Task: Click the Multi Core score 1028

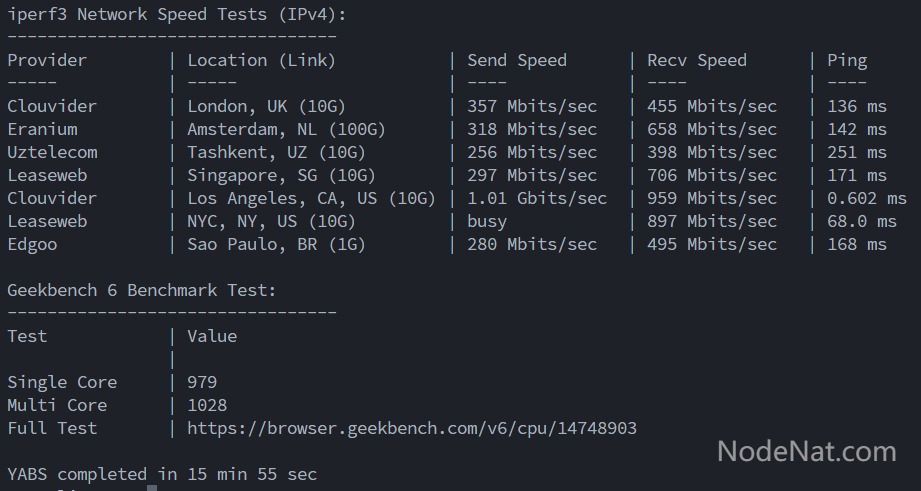Action: tap(207, 405)
